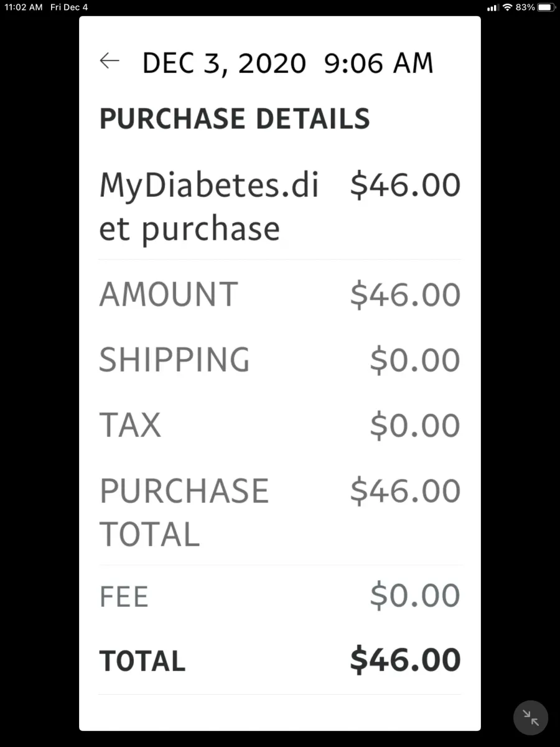Tap the $46.00 price beside MyDiabetes.diet
The height and width of the screenshot is (747, 560).
point(405,186)
